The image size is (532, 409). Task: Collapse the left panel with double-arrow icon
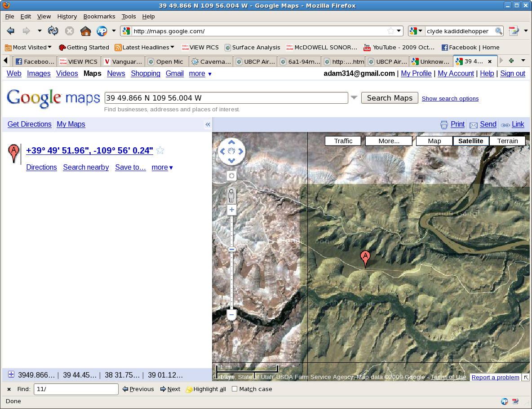208,125
